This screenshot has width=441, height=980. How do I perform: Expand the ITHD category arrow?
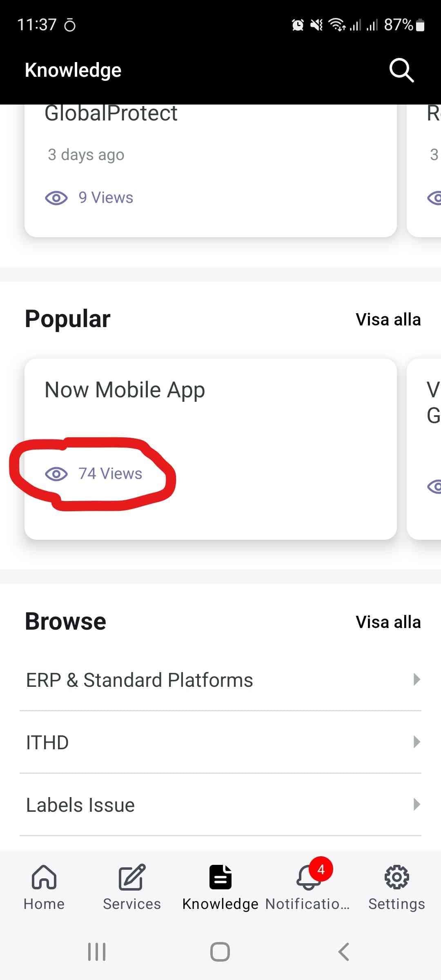pyautogui.click(x=417, y=742)
